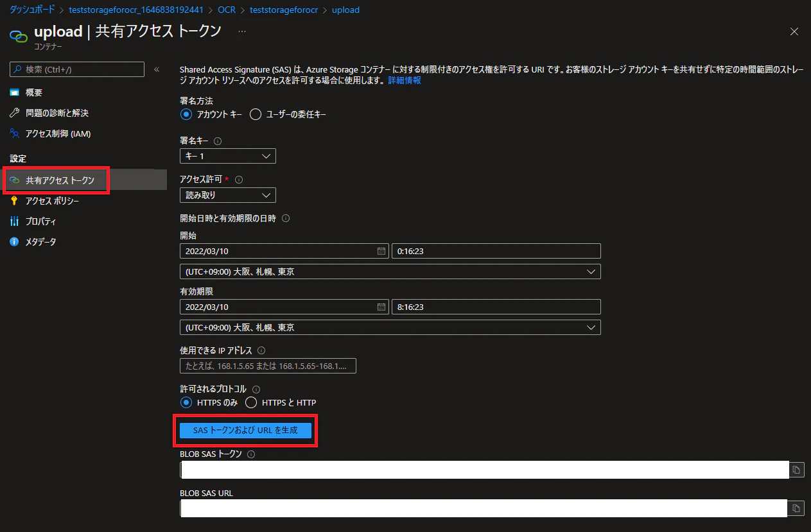Open 問題の診断と解決 menu item
811x532 pixels.
(x=57, y=113)
